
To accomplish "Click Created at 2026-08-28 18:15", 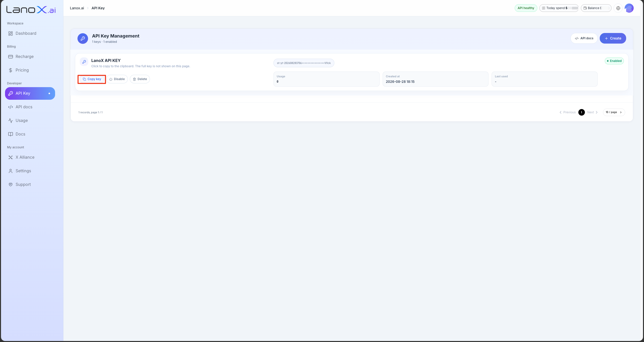I will (435, 79).
